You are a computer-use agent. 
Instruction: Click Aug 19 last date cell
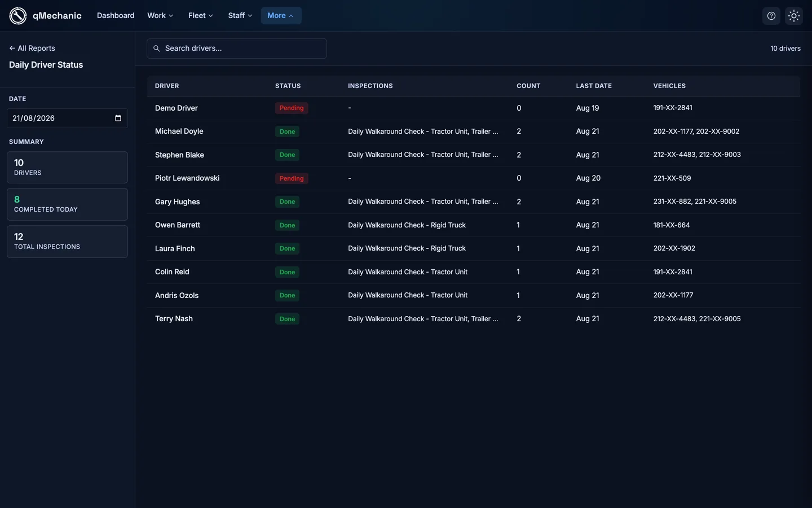pyautogui.click(x=588, y=108)
